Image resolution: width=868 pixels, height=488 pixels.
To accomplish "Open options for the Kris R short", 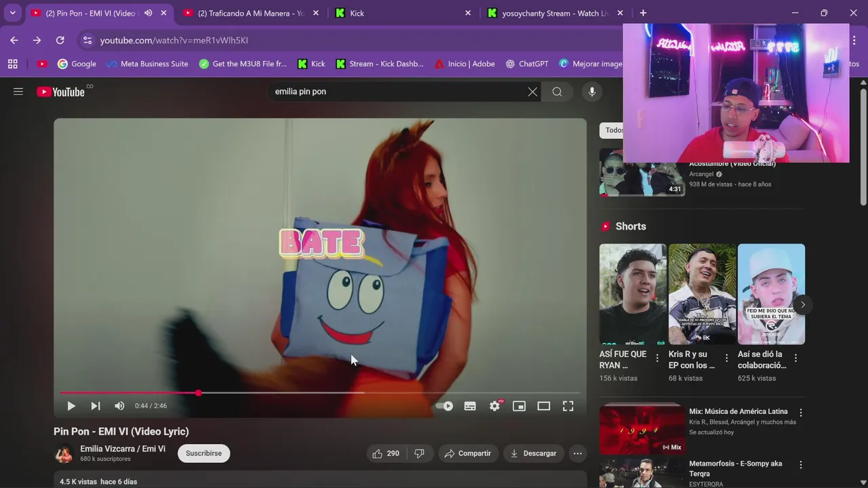I will click(x=726, y=358).
